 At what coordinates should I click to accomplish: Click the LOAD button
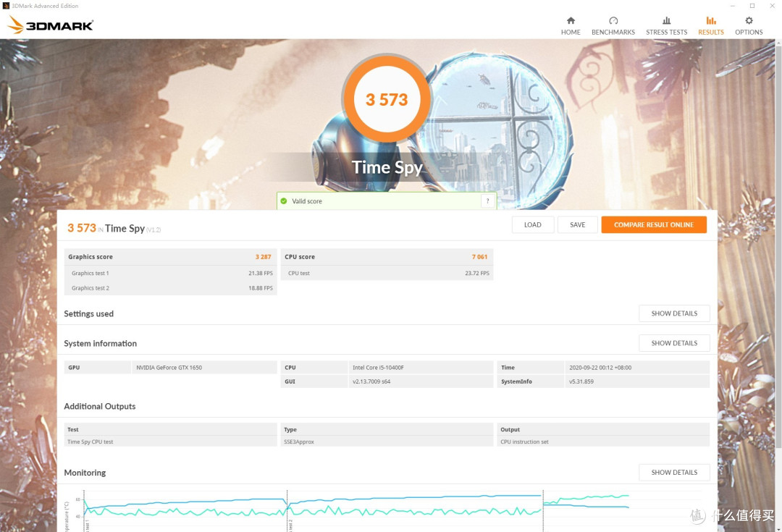pyautogui.click(x=533, y=225)
